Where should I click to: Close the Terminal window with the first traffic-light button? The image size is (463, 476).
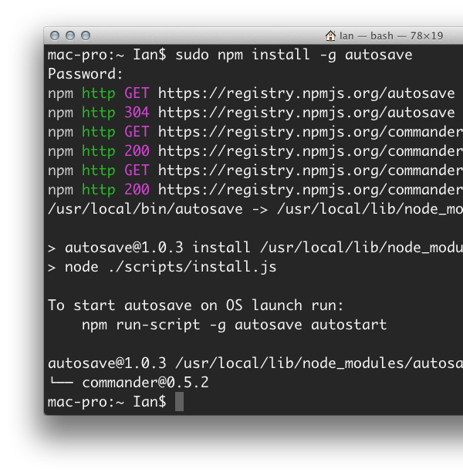(x=55, y=35)
